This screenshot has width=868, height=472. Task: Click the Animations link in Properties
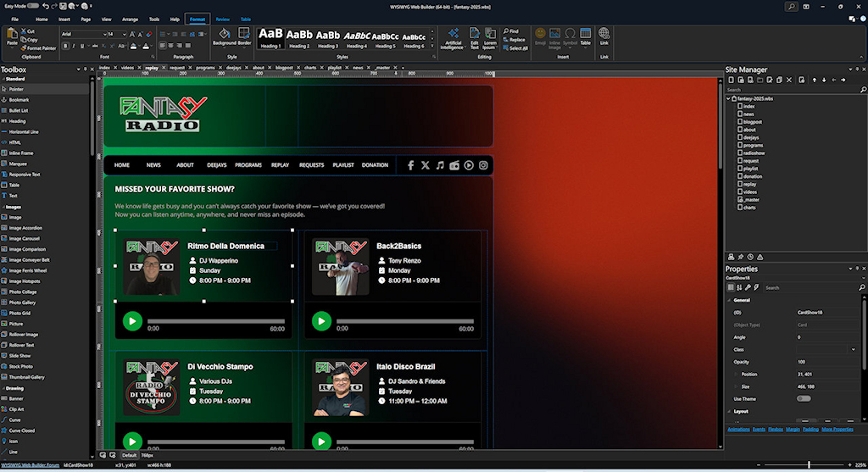[x=738, y=430]
